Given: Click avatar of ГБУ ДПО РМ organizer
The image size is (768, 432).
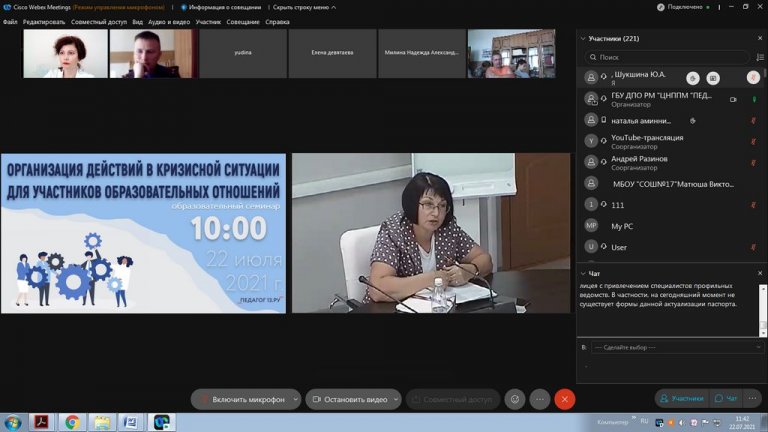Looking at the screenshot, I should click(591, 99).
